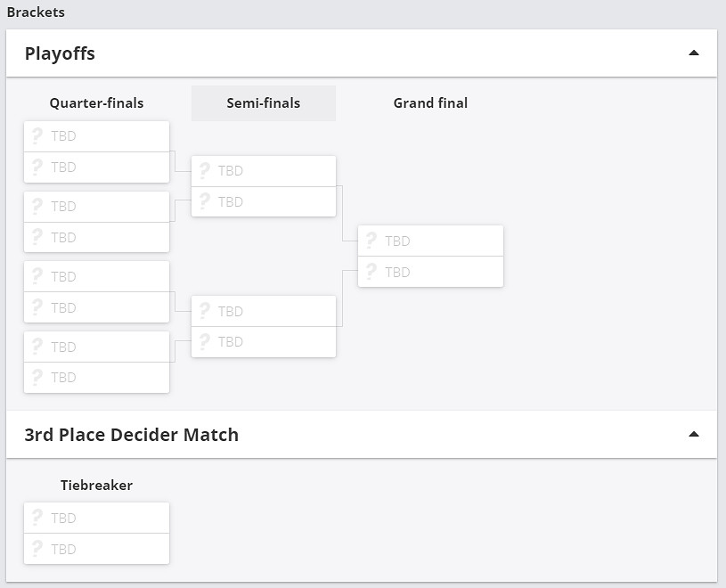Viewport: 726px width, 588px height.
Task: Click top team question-mark icon in first quarter-final
Action: (x=37, y=136)
